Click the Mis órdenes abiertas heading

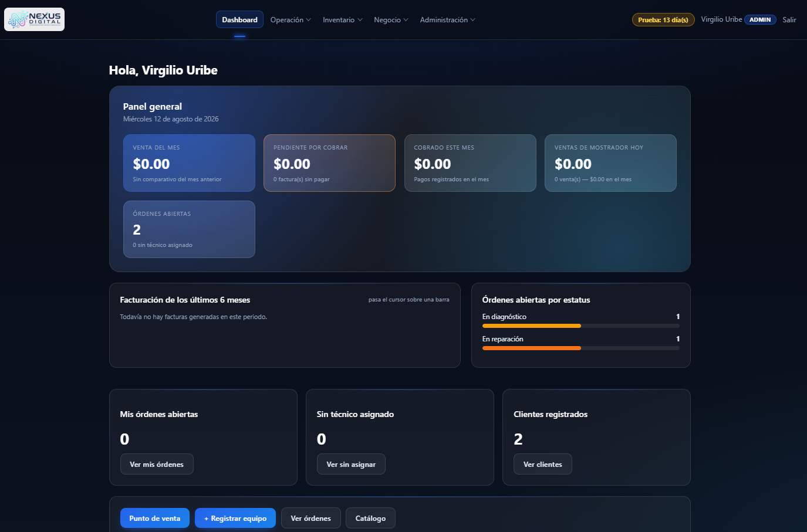click(159, 414)
